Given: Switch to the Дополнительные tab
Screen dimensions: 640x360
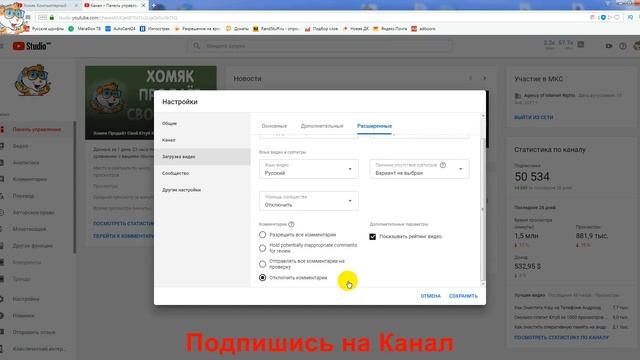Looking at the screenshot, I should tap(322, 126).
